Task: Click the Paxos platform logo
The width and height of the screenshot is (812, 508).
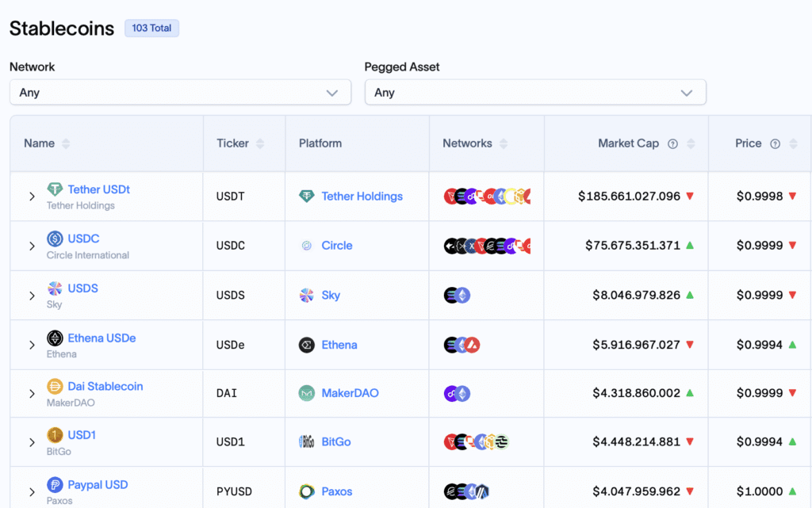Action: (x=307, y=491)
